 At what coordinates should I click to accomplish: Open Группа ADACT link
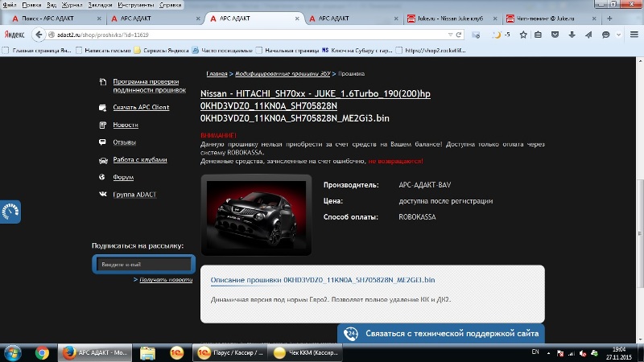click(x=134, y=195)
